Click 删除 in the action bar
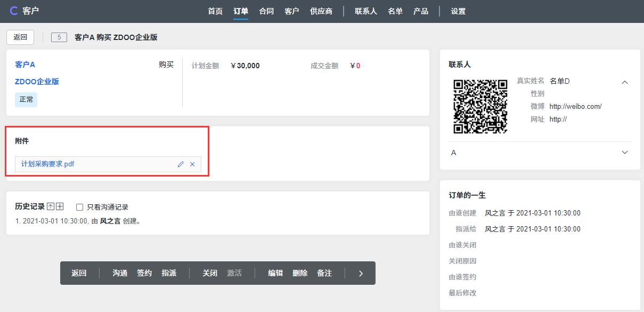Image resolution: width=644 pixels, height=312 pixels. [300, 273]
